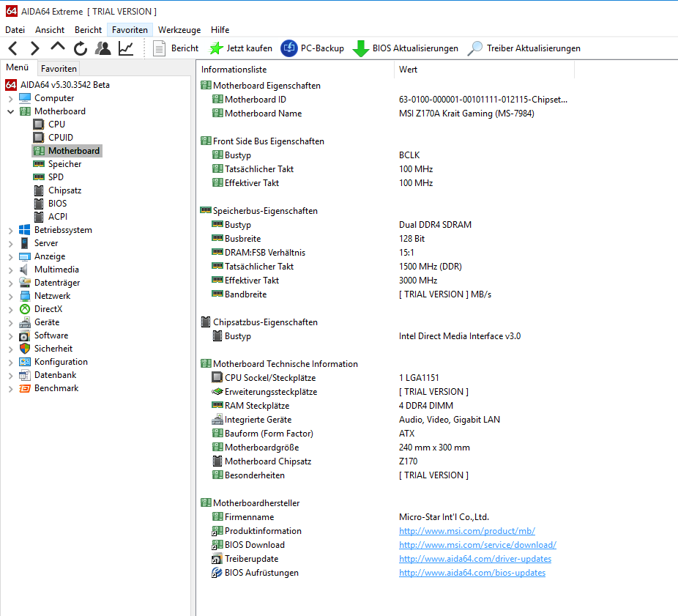Switch to the Favoriten sidebar tab
678x616 pixels.
(x=59, y=68)
